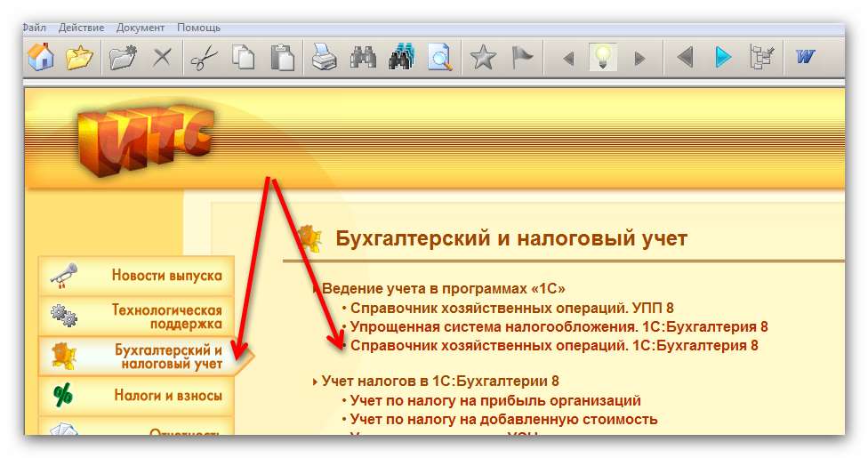Open Учет по налогу на прибыль организаций
This screenshot has height=458, width=868.
pos(495,400)
